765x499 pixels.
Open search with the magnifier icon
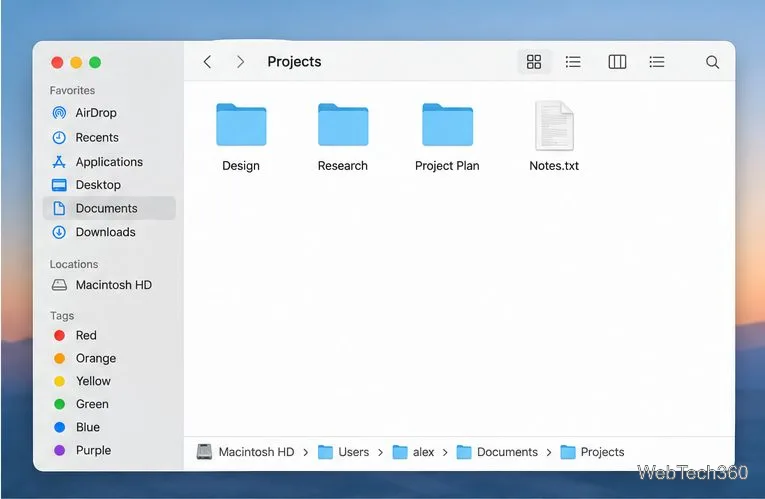tap(712, 62)
